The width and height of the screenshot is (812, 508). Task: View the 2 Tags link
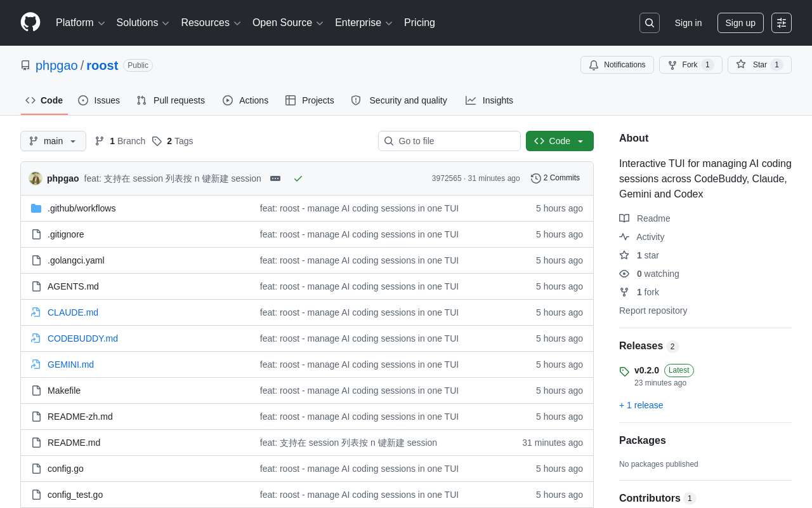tap(173, 141)
